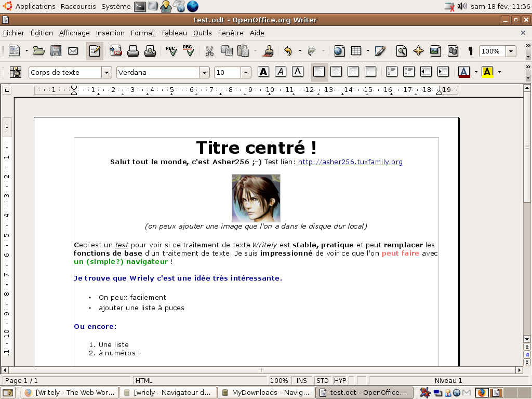Toggle Bold formatting
This screenshot has width=532, height=399.
(x=263, y=72)
